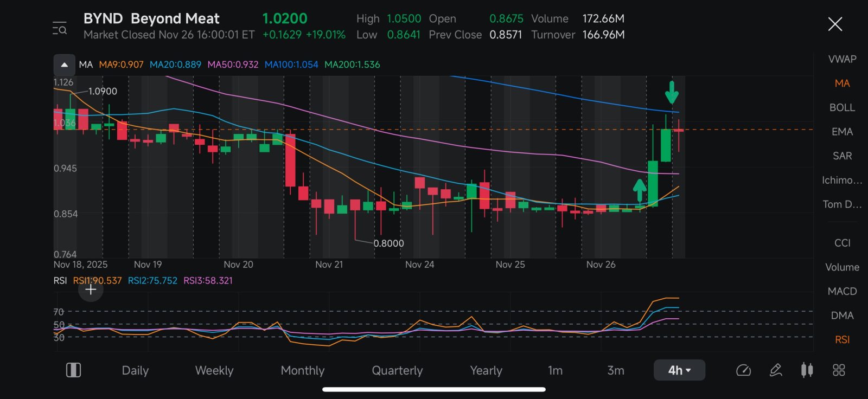
Task: Switch to the Weekly timeframe tab
Action: (x=214, y=370)
